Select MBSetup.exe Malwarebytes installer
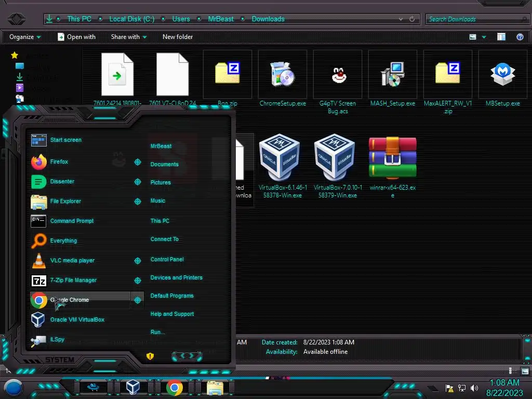The image size is (532, 399). click(502, 80)
